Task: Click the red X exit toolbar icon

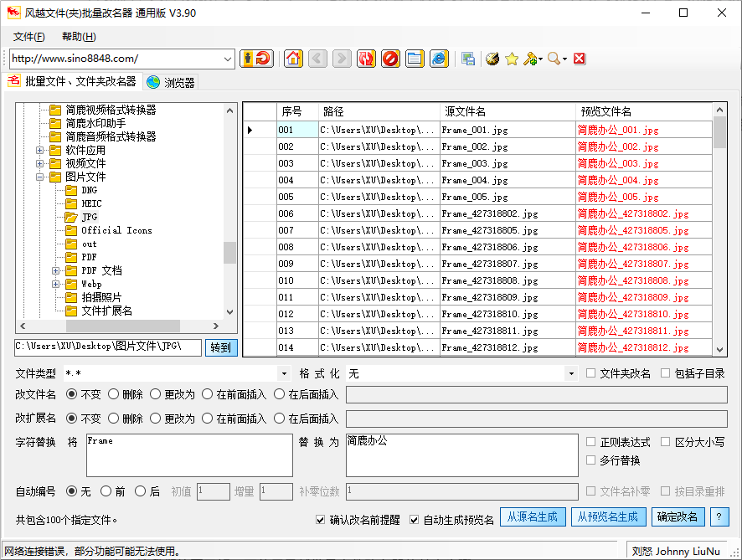Action: pyautogui.click(x=579, y=59)
